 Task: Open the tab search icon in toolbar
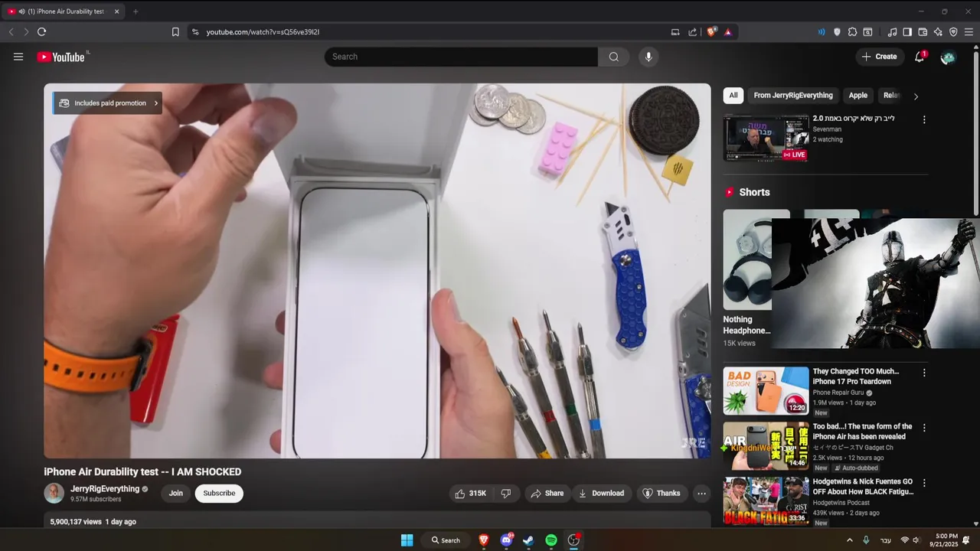pyautogui.click(x=867, y=32)
